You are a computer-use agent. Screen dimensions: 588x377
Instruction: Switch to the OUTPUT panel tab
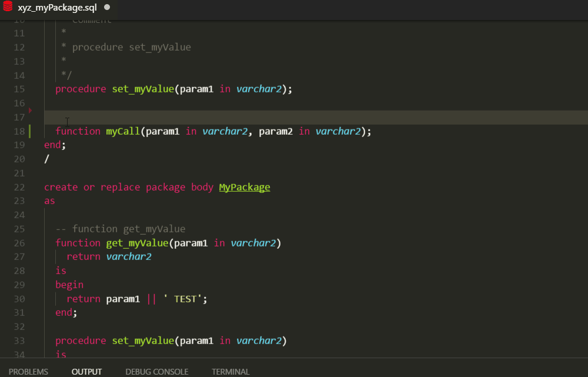pos(86,371)
